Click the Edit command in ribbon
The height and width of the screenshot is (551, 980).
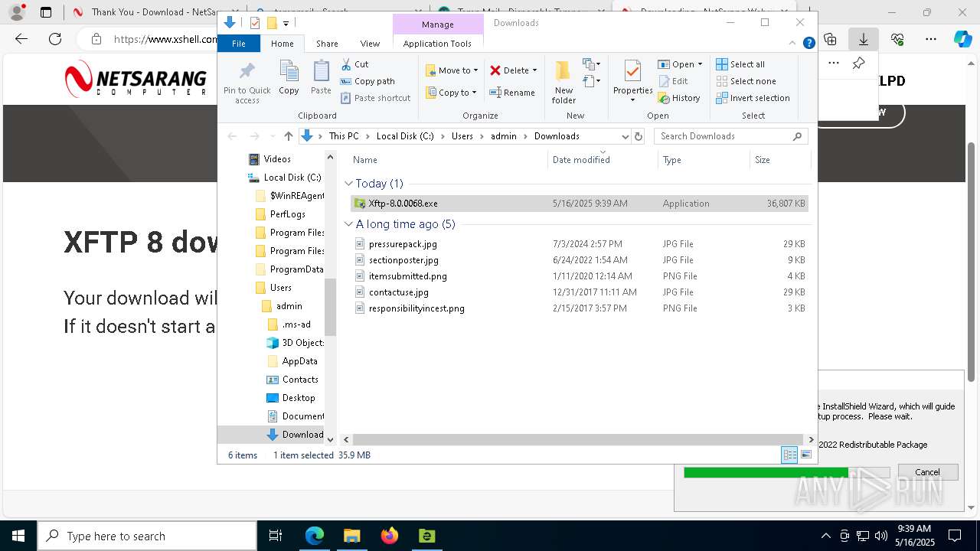tap(673, 81)
